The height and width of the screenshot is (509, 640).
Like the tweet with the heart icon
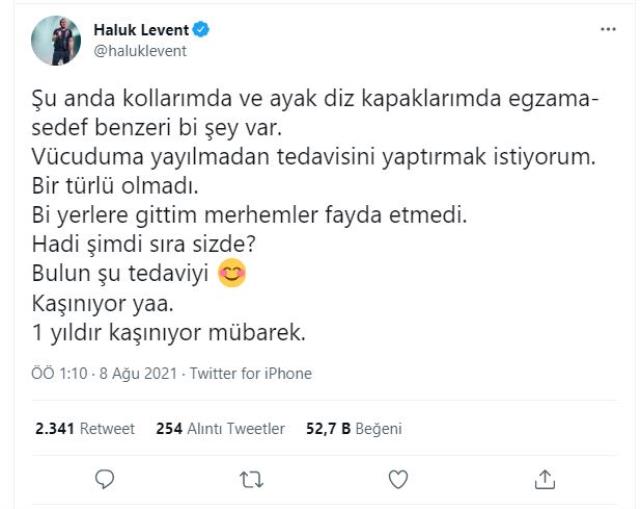398,480
